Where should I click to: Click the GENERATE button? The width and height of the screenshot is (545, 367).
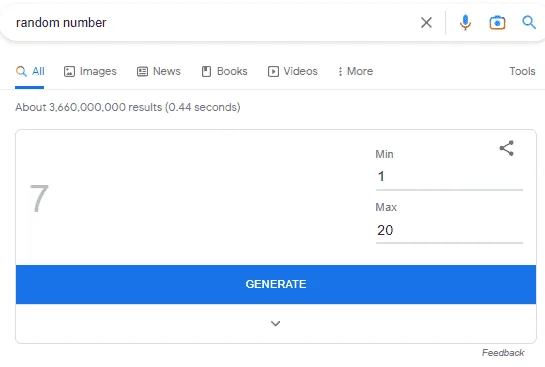pyautogui.click(x=276, y=284)
